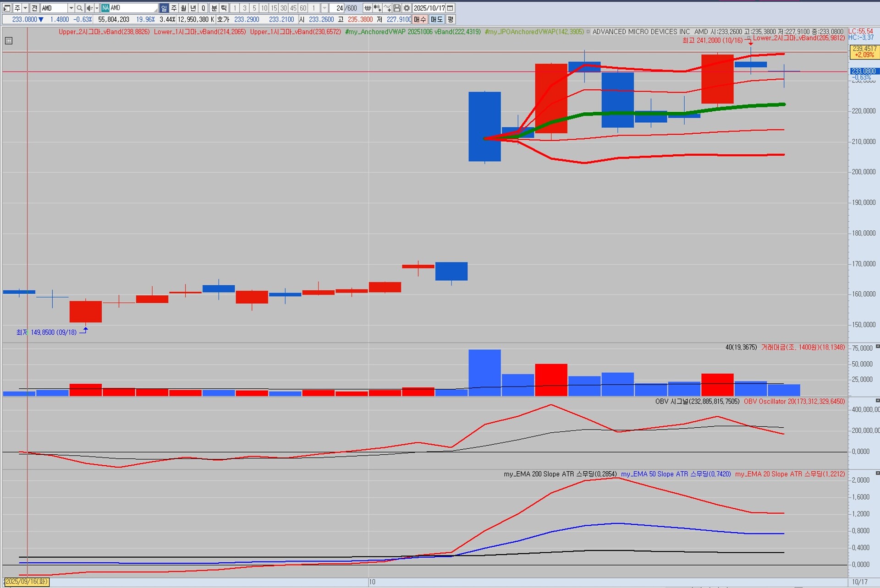Expand the minute interval dropdown arrow

point(324,8)
